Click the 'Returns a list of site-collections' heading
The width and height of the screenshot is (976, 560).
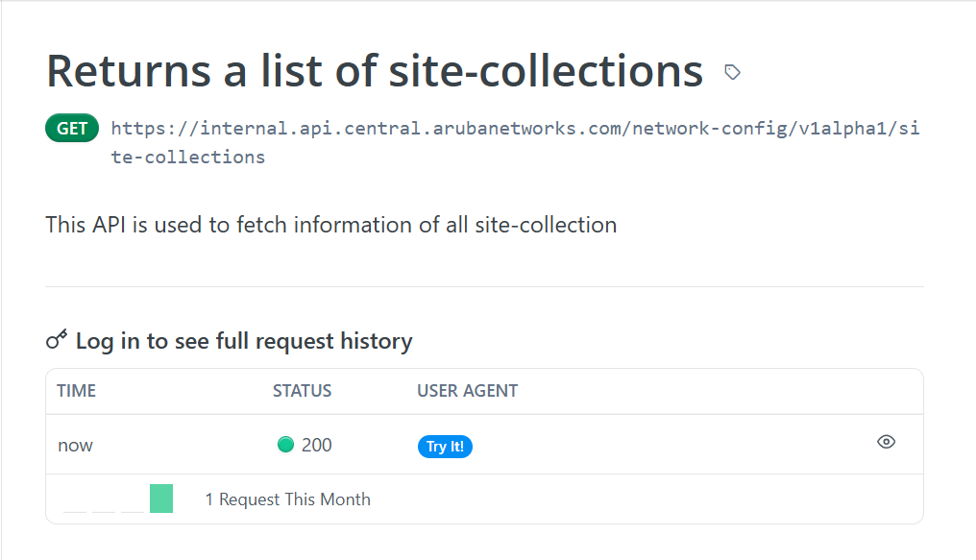pyautogui.click(x=375, y=71)
